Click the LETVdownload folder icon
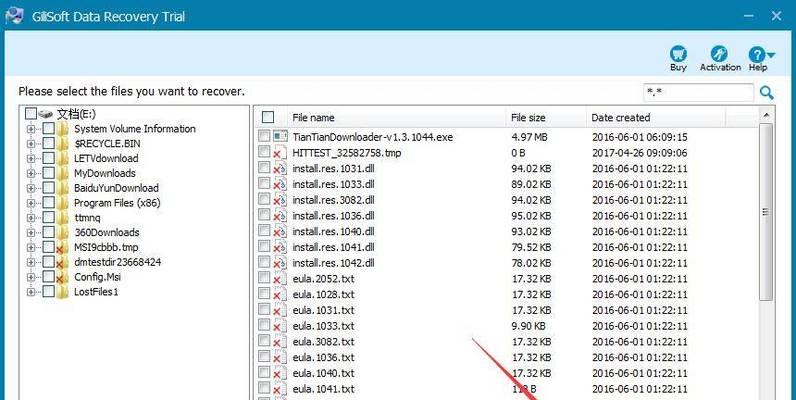 pyautogui.click(x=63, y=158)
